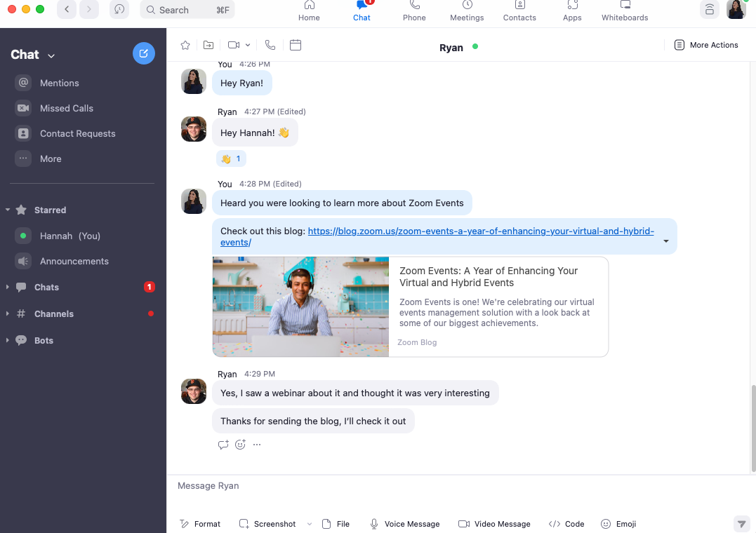
Task: Click the Message Ryan input box
Action: click(461, 486)
